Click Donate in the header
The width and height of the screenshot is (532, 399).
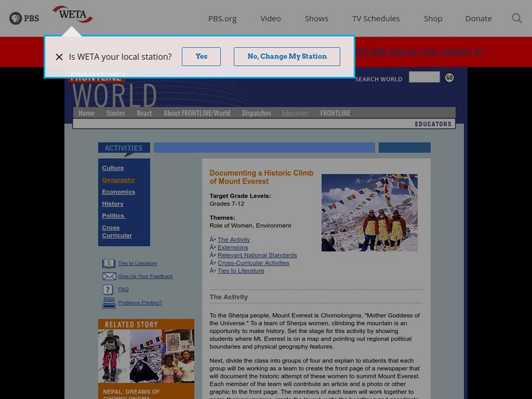click(x=478, y=19)
